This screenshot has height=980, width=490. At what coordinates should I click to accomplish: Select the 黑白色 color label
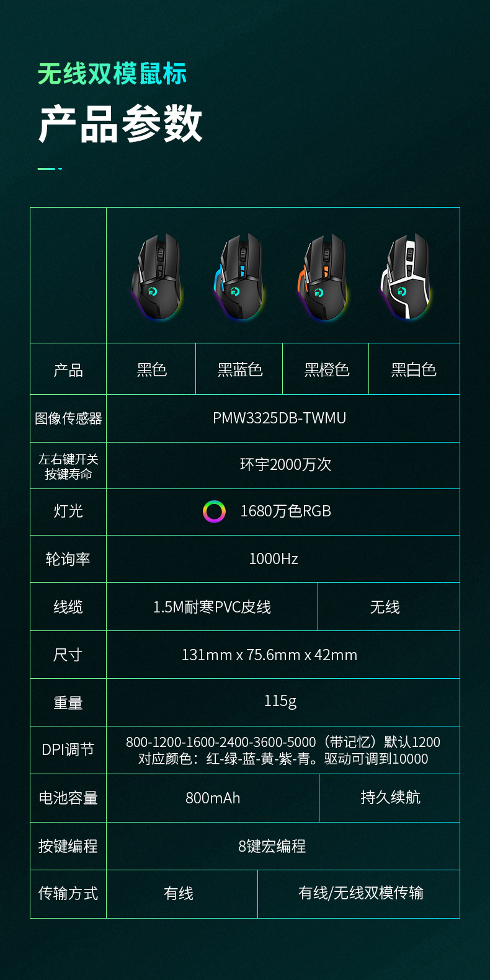click(x=414, y=370)
